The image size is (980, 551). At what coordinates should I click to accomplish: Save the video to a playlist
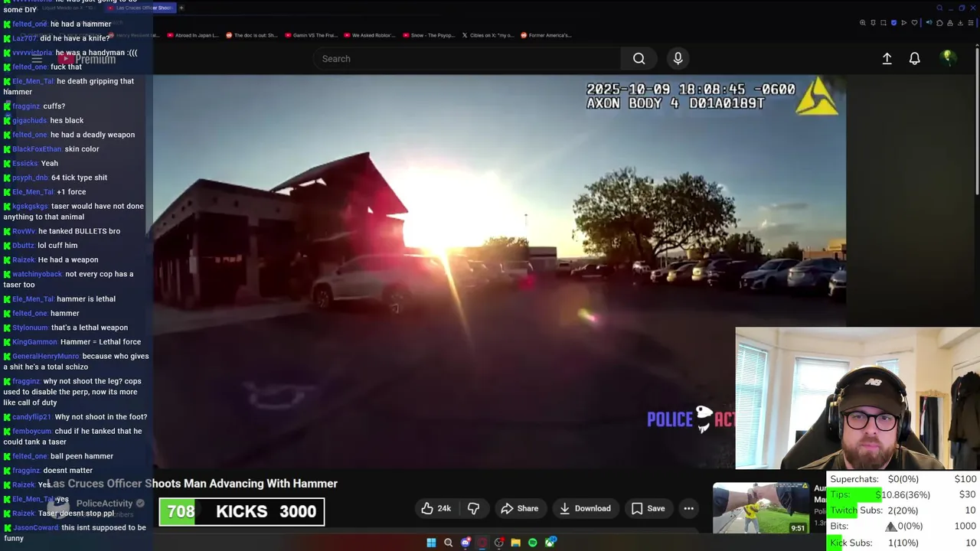point(648,508)
